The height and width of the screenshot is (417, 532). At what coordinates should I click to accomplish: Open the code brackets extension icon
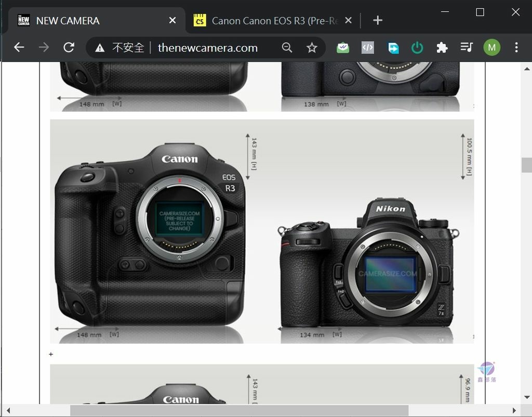tap(368, 47)
